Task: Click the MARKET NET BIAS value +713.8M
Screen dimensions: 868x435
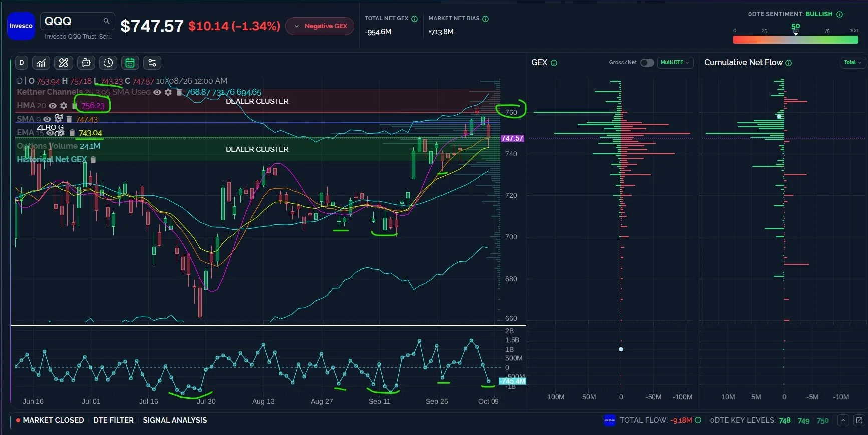Action: 441,32
